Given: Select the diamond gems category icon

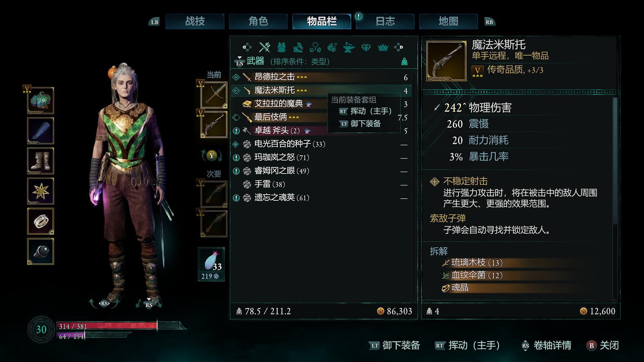Looking at the screenshot, I should click(x=366, y=47).
